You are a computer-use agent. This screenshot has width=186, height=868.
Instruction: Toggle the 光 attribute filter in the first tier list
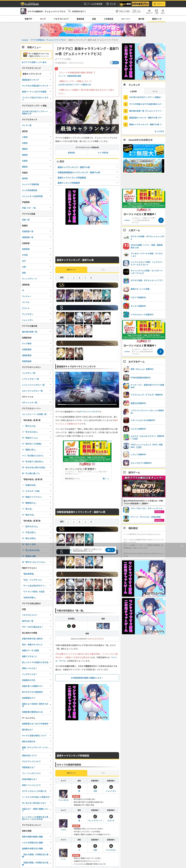[85, 278]
